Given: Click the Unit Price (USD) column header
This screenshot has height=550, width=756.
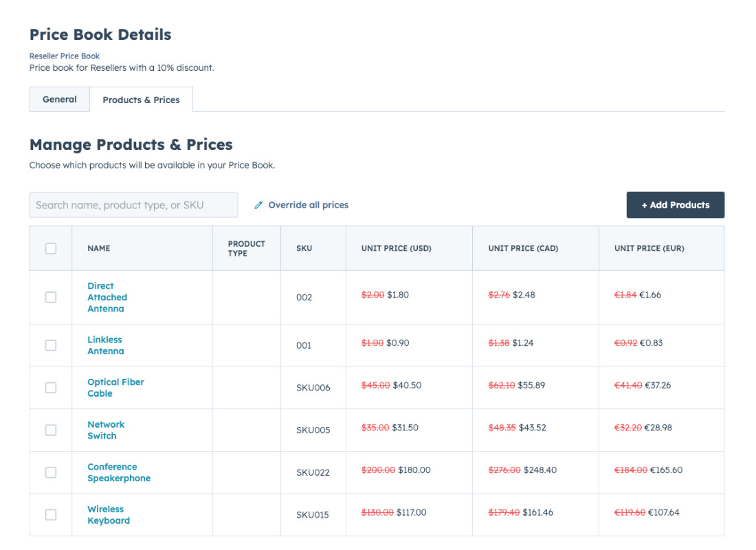Looking at the screenshot, I should click(x=396, y=248).
